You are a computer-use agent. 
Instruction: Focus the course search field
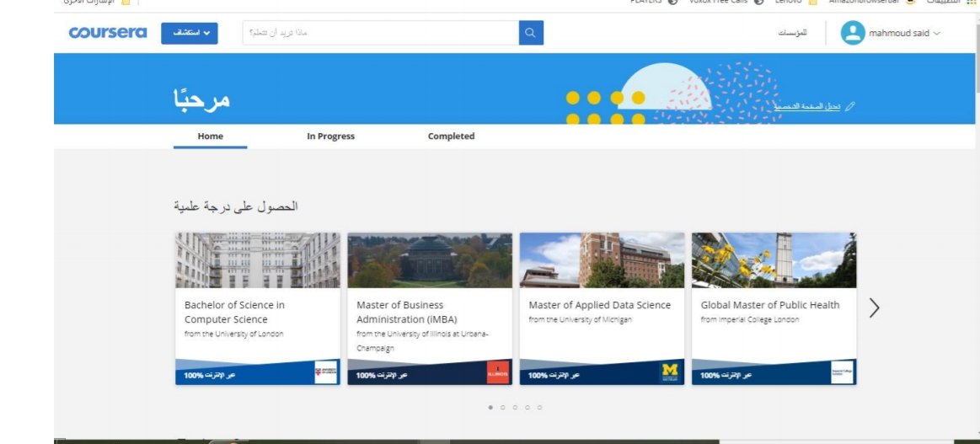click(x=381, y=33)
